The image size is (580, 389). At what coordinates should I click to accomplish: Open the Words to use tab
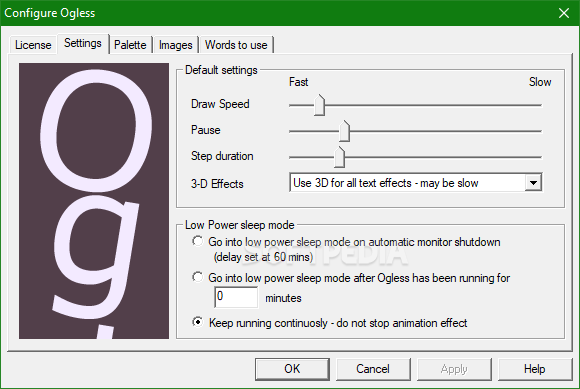tap(236, 45)
